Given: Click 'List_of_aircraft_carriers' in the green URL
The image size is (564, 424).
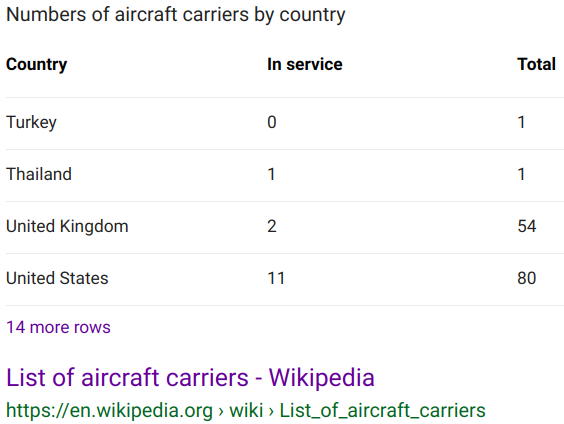Looking at the screenshot, I should click(382, 410).
